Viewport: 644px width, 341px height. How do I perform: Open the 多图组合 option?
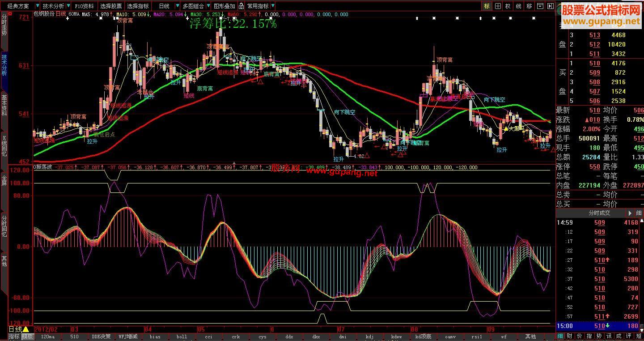pos(193,6)
